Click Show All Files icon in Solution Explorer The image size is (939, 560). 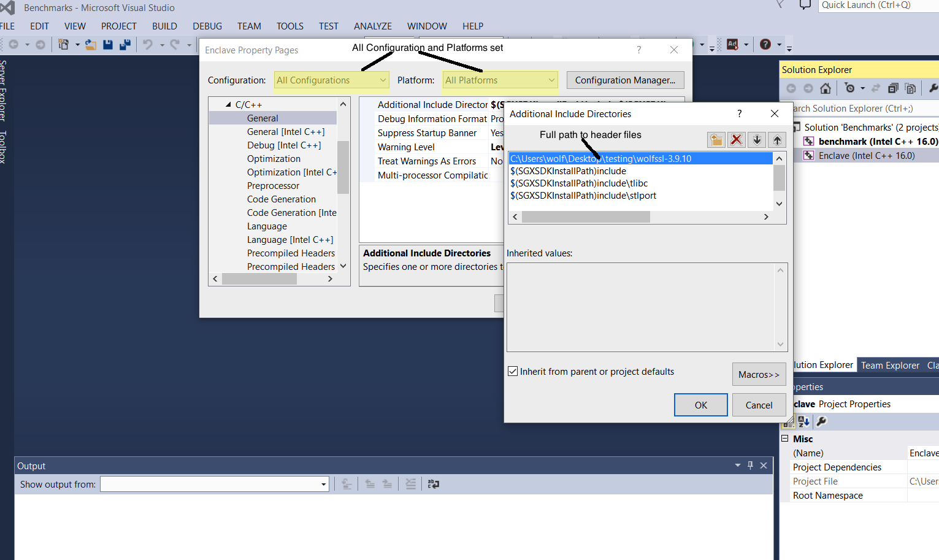click(x=910, y=88)
